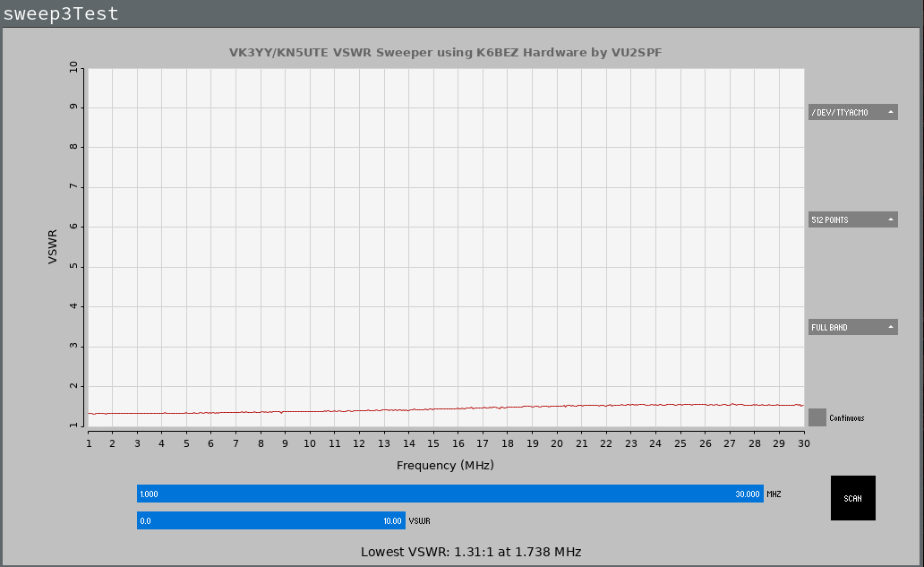Viewport: 924px width, 567px height.
Task: Click the Frequency (MHz) axis label
Action: (x=446, y=465)
